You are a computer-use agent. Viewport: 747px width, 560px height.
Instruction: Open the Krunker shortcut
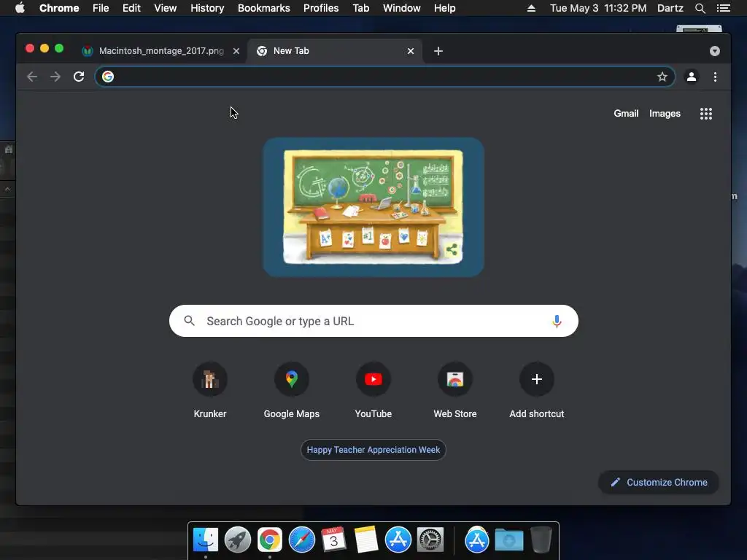pos(210,391)
